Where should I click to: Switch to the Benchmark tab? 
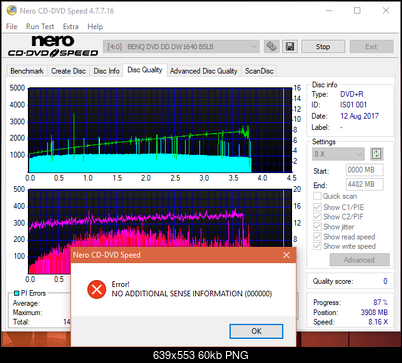(27, 71)
